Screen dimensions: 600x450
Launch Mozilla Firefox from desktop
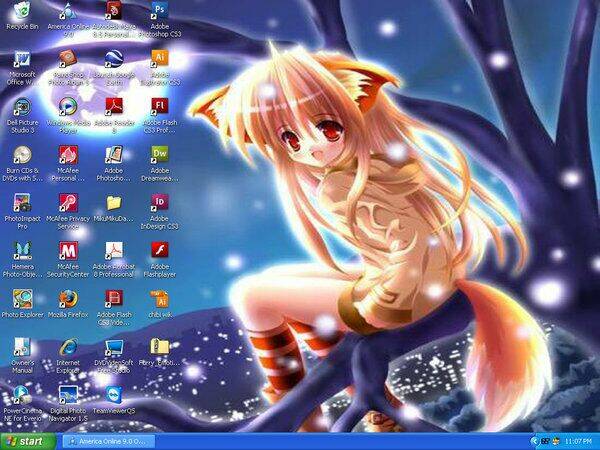(68, 298)
